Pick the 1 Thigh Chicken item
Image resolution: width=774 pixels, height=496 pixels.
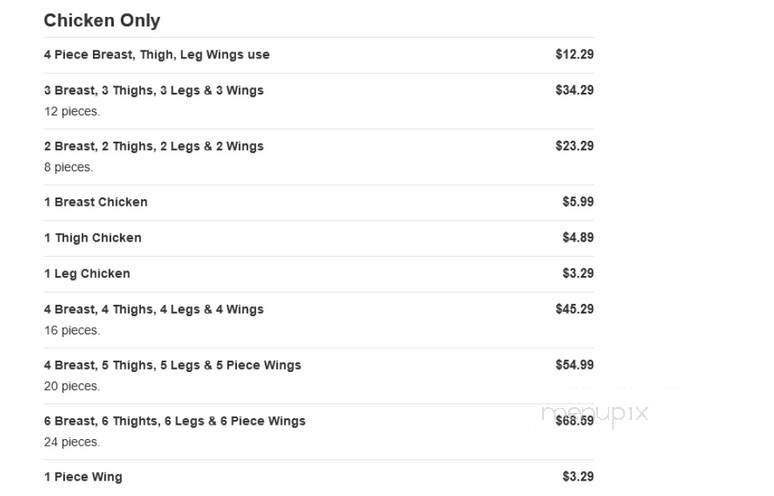click(x=93, y=238)
